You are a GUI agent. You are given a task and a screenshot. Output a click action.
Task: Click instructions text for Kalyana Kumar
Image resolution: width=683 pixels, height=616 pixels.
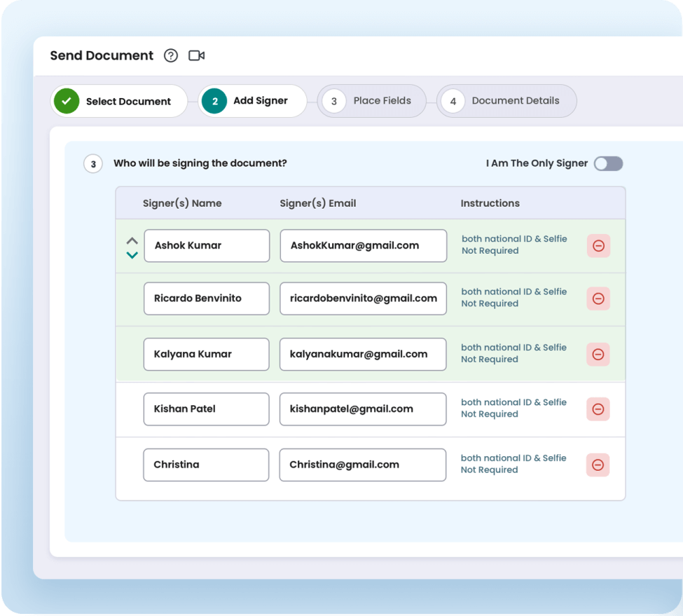click(x=513, y=353)
